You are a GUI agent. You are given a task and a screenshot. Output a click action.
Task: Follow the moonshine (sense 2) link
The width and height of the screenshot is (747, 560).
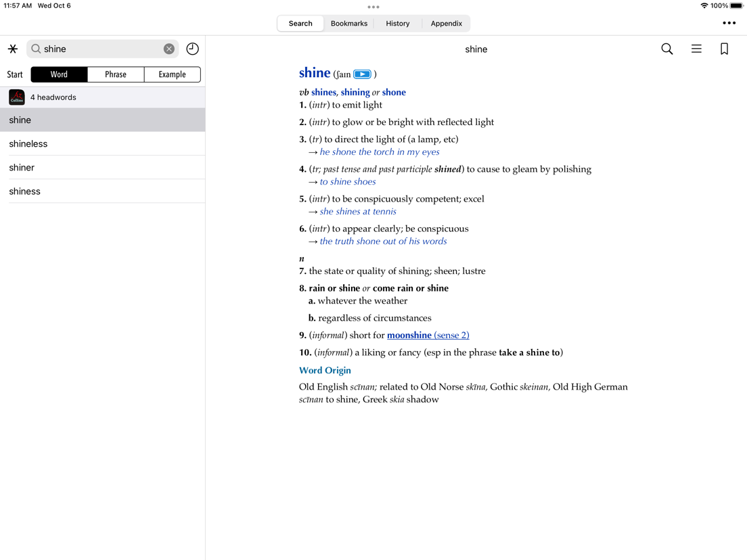coord(428,335)
